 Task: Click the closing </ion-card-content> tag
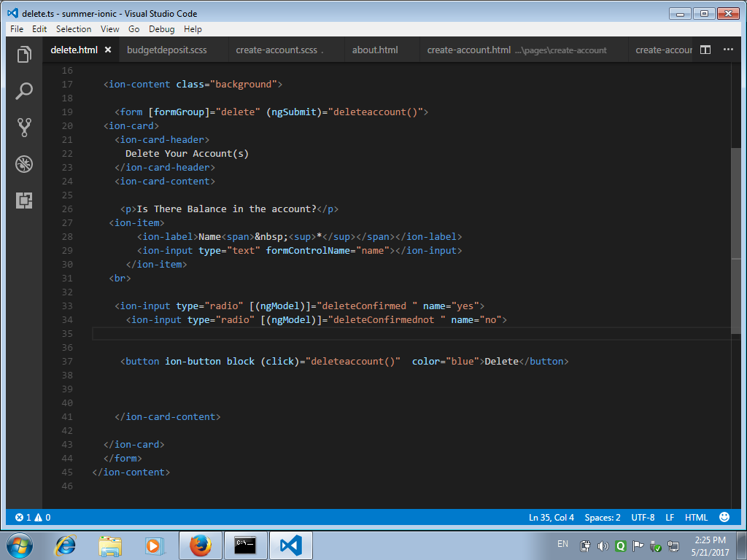point(167,416)
